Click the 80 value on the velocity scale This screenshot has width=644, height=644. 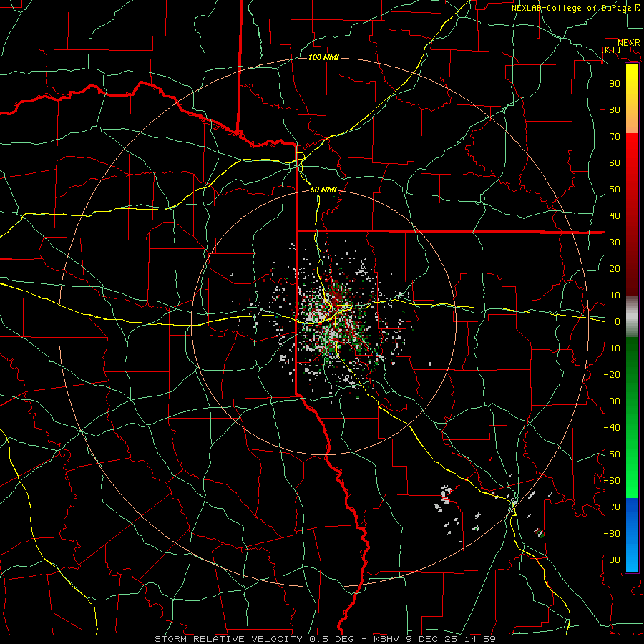coord(615,109)
